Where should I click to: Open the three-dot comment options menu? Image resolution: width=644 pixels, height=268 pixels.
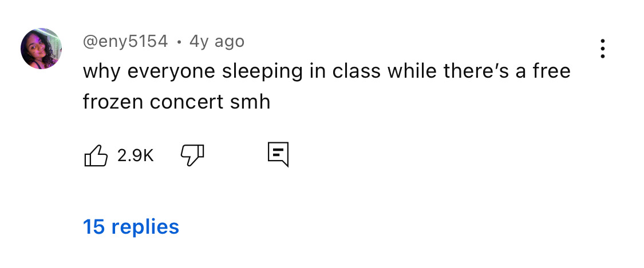(602, 49)
